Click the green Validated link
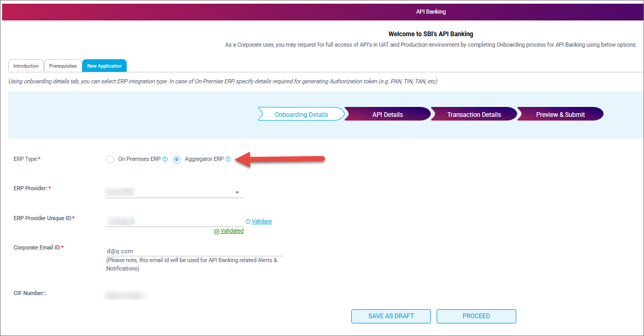The width and height of the screenshot is (644, 336). click(x=232, y=231)
